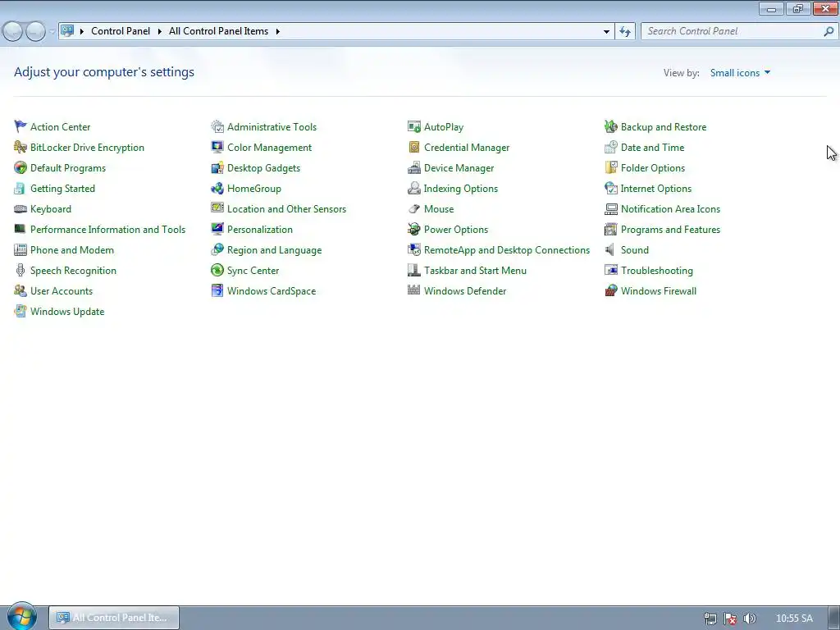Open the Sync Center icon
This screenshot has height=630, width=840.
[217, 270]
